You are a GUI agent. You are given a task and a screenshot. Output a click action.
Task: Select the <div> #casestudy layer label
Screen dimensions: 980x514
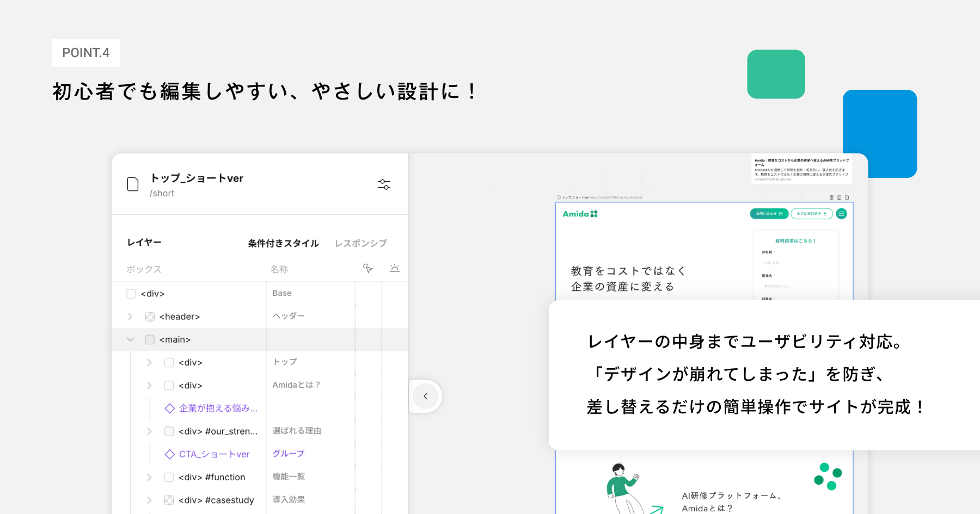point(216,500)
